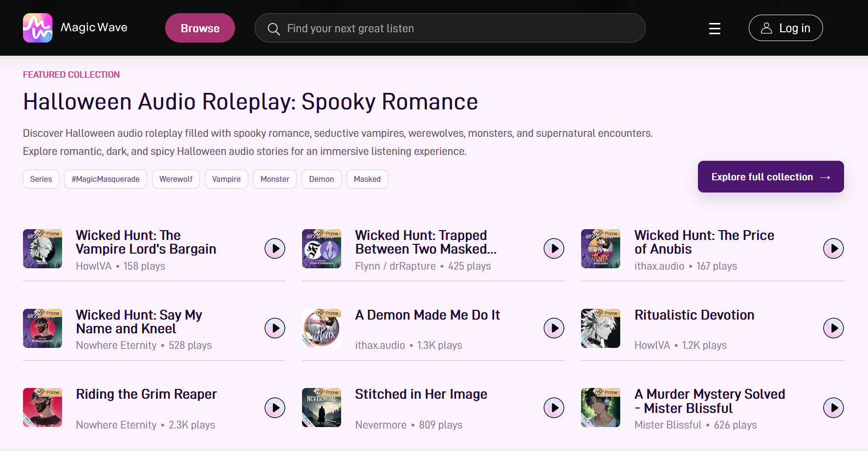The image size is (868, 451).
Task: Select the Series tag
Action: [x=41, y=179]
